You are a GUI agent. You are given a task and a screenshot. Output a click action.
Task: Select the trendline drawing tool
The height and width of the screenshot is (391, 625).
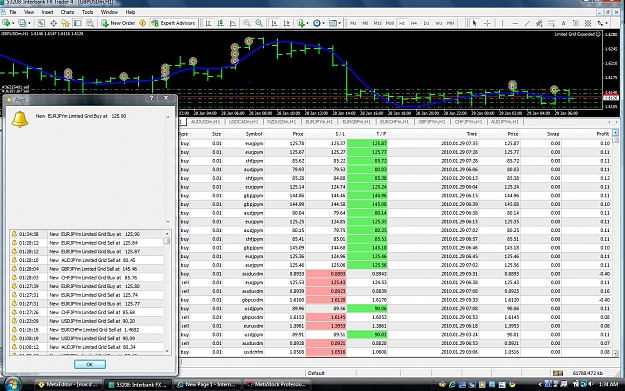pyautogui.click(x=527, y=23)
